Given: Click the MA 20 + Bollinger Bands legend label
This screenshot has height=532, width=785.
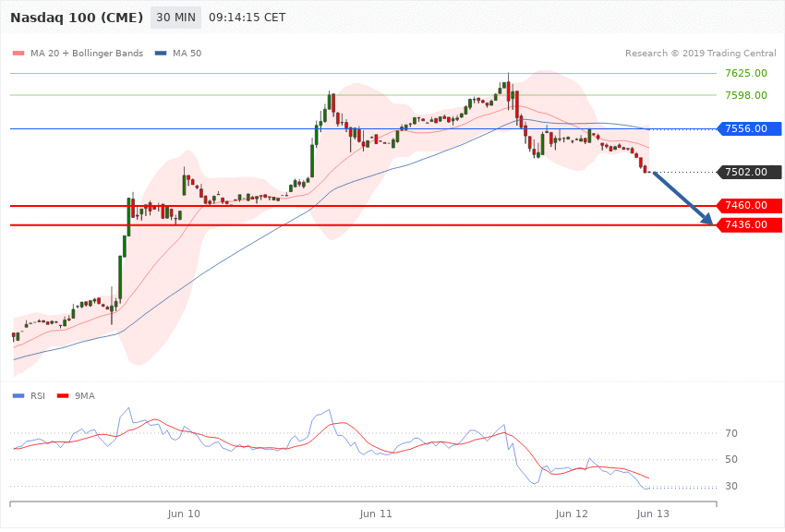Looking at the screenshot, I should (87, 53).
